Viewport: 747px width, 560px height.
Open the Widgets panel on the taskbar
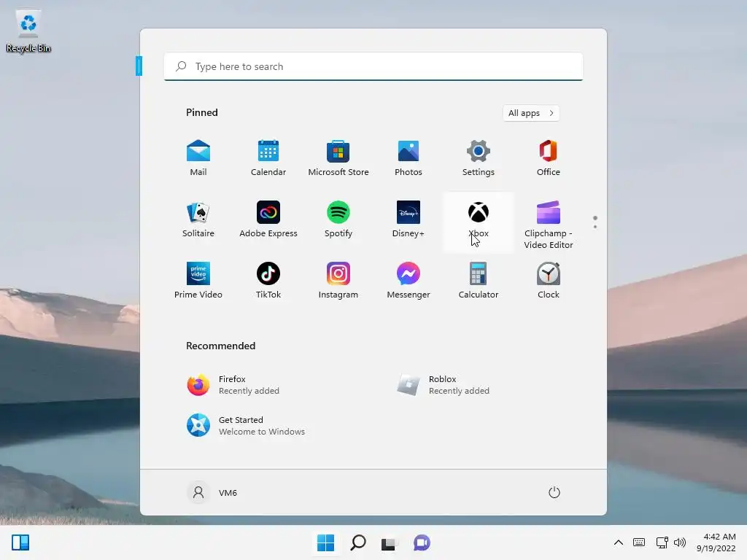point(20,542)
